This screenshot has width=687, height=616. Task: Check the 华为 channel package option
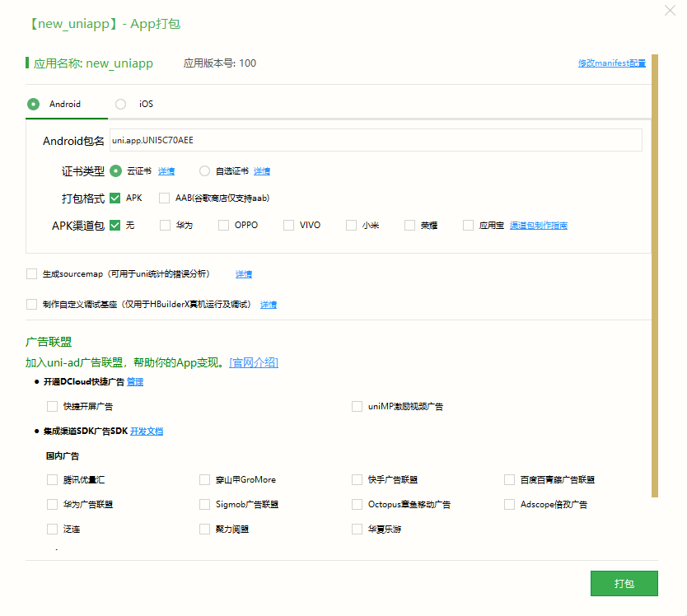coord(166,225)
